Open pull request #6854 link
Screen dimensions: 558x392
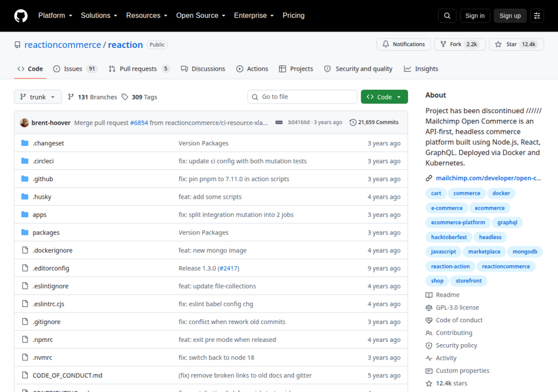[139, 122]
